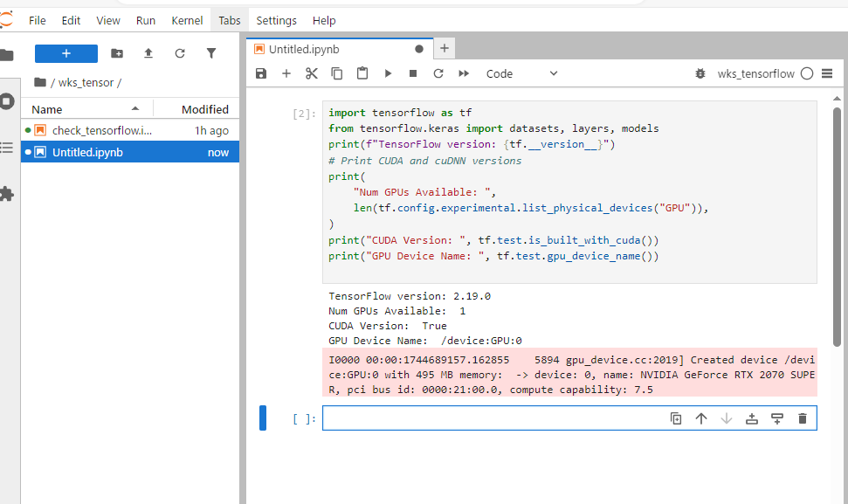Navigate to wks_tensor in the breadcrumb
The image size is (848, 504).
pyautogui.click(x=86, y=83)
